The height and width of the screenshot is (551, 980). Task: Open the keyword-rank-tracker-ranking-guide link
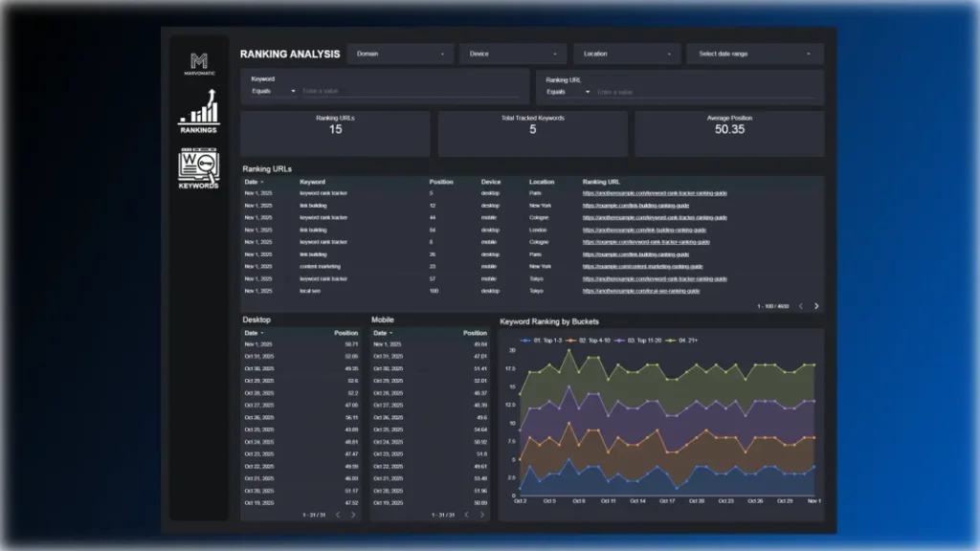click(654, 192)
